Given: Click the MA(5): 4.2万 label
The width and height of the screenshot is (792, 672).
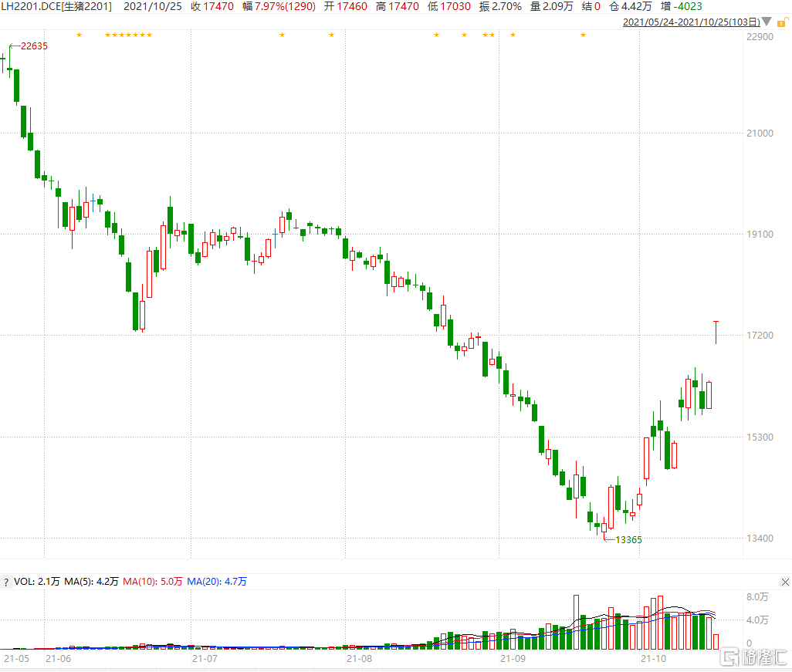Looking at the screenshot, I should pos(91,582).
